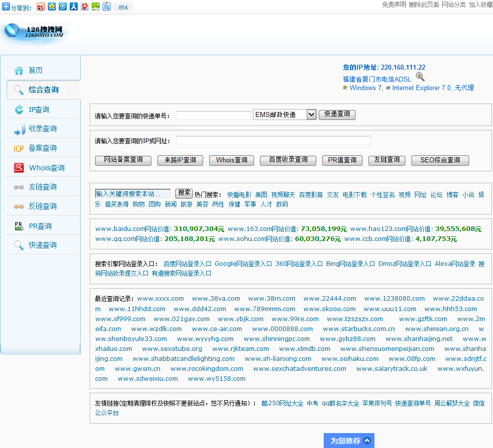
Task: Open the 周公解梦大全 friend link
Action: coord(452,403)
